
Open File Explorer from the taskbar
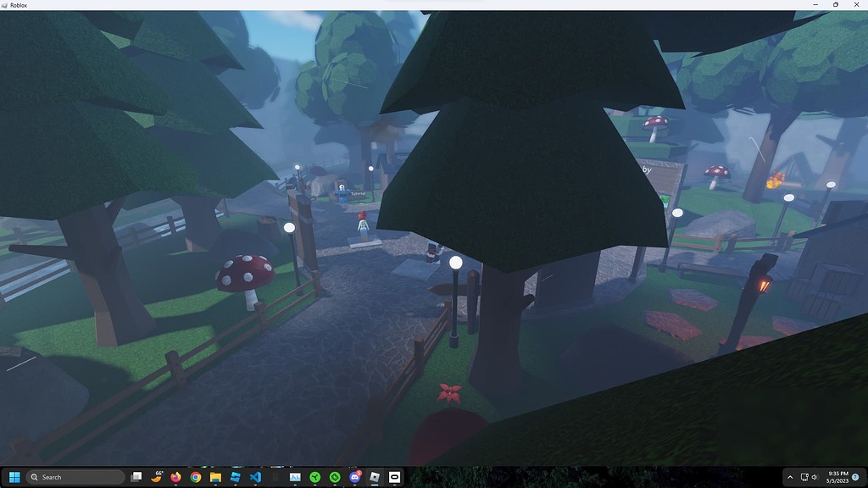214,477
